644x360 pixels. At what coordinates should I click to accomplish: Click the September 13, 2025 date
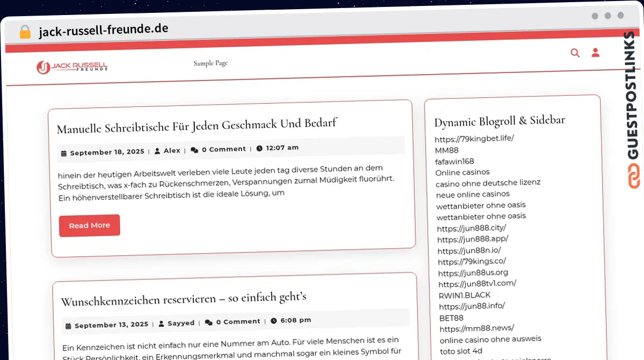112,325
